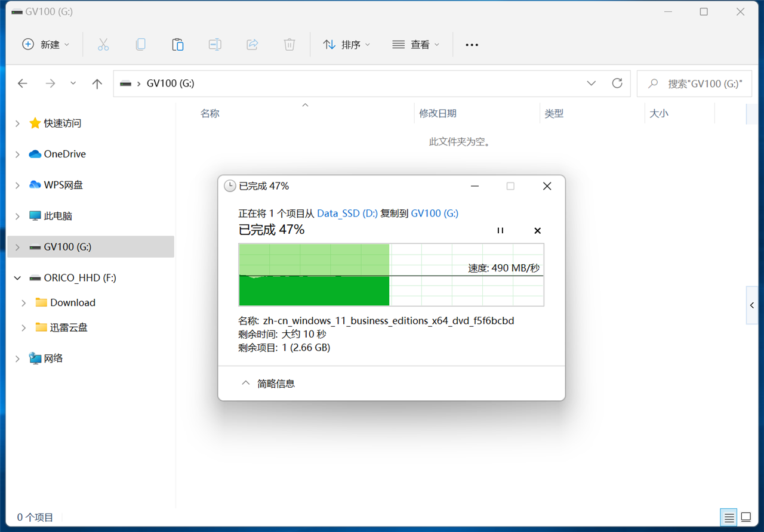Open the Sort dropdown menu
Image resolution: width=764 pixels, height=532 pixels.
pos(346,45)
